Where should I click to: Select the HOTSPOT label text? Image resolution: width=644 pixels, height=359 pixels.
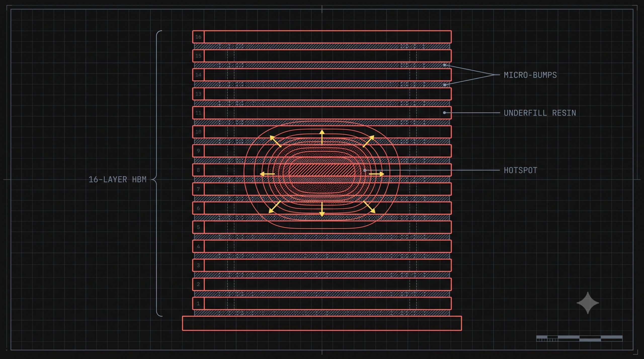click(520, 170)
